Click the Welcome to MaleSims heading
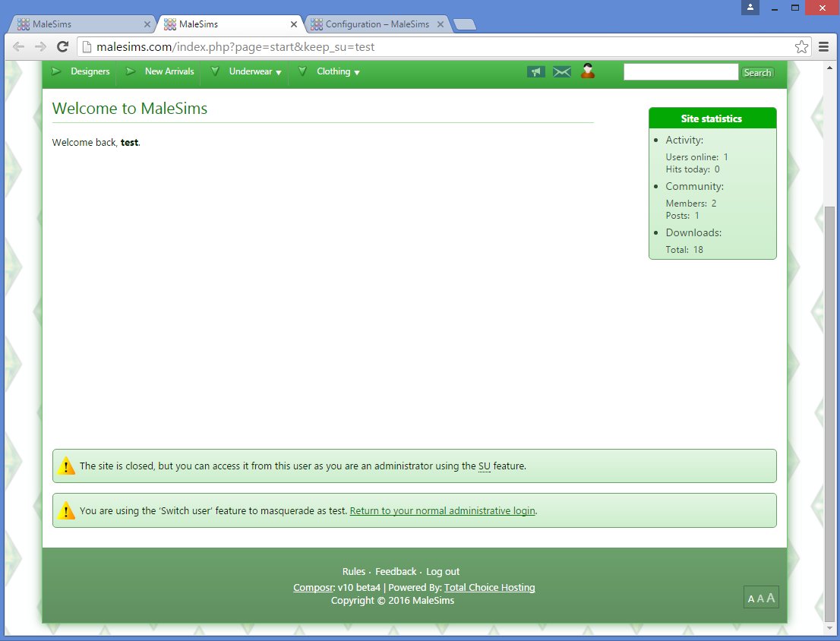840x641 pixels. coord(130,108)
